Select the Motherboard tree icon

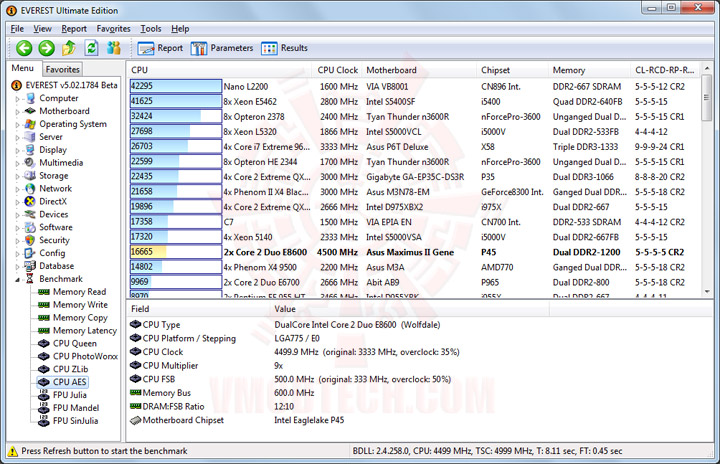(x=30, y=111)
